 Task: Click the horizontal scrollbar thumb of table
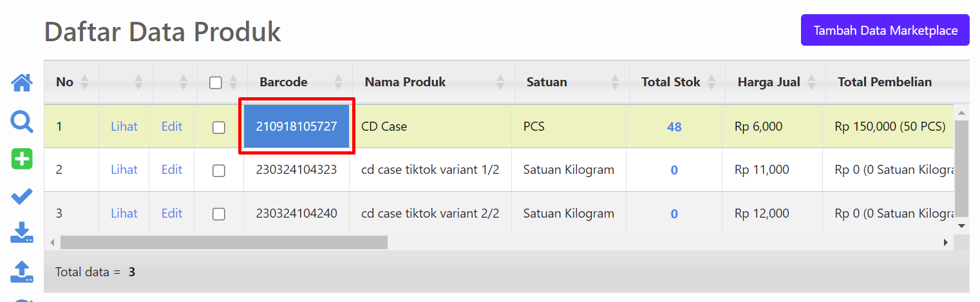[x=224, y=242]
